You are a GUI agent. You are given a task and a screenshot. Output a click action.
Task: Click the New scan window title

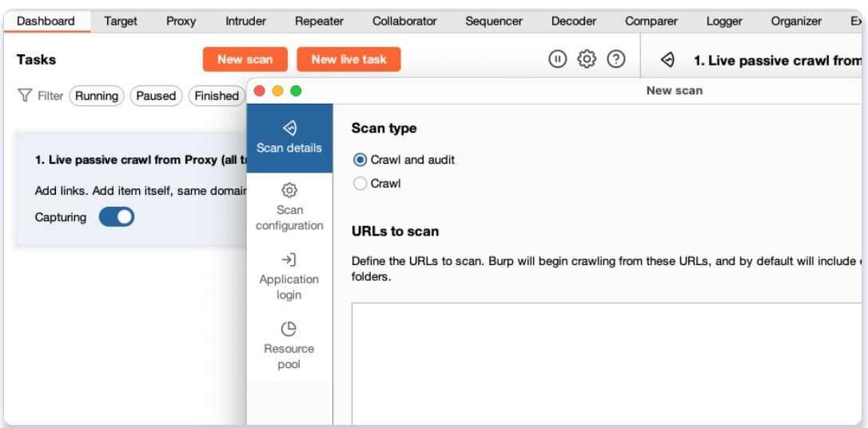675,91
